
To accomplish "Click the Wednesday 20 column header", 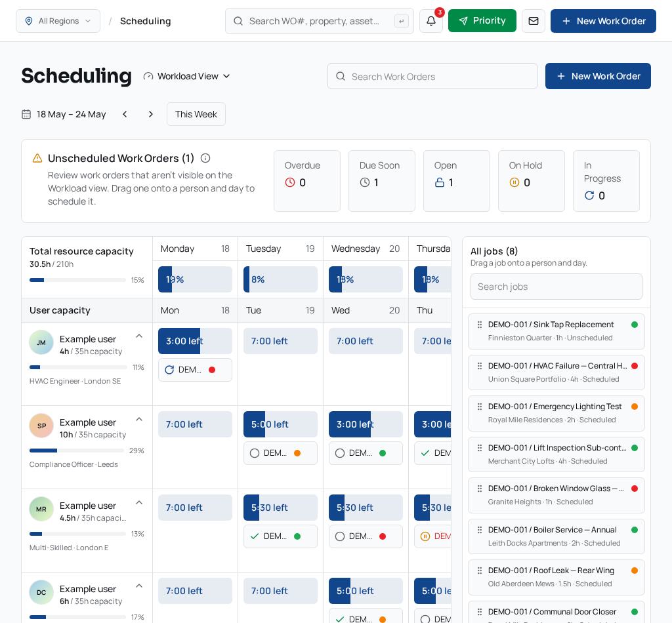I will [x=366, y=249].
